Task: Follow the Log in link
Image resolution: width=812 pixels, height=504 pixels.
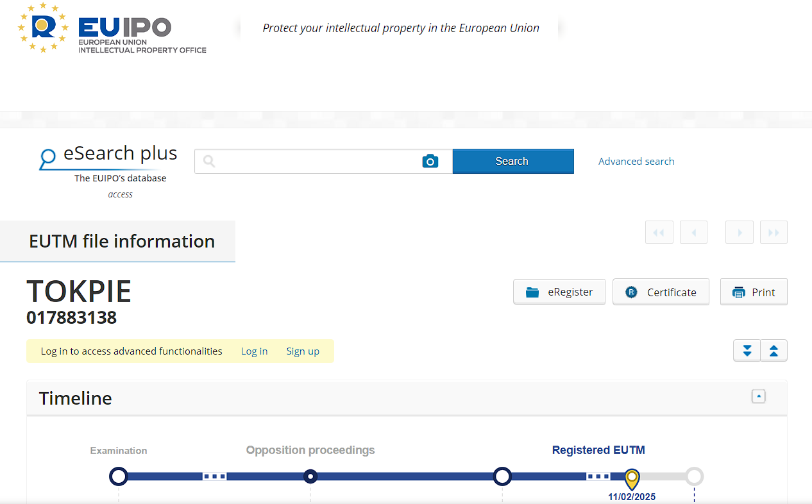Action: click(254, 351)
